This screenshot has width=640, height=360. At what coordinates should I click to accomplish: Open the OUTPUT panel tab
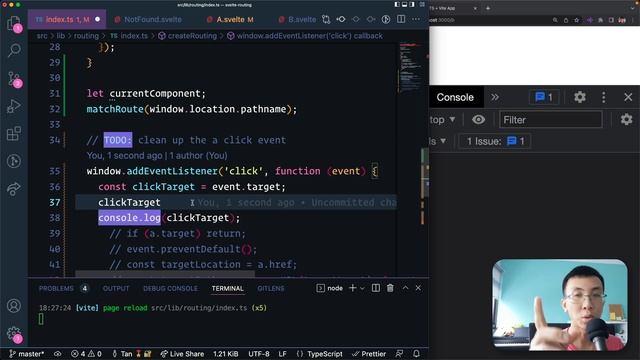[116, 288]
